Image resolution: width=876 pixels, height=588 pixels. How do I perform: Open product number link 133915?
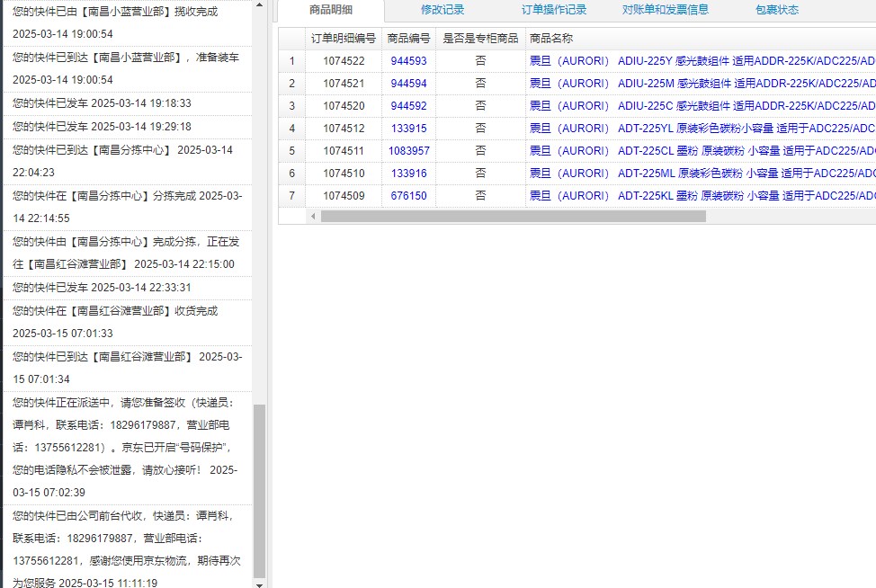point(408,129)
